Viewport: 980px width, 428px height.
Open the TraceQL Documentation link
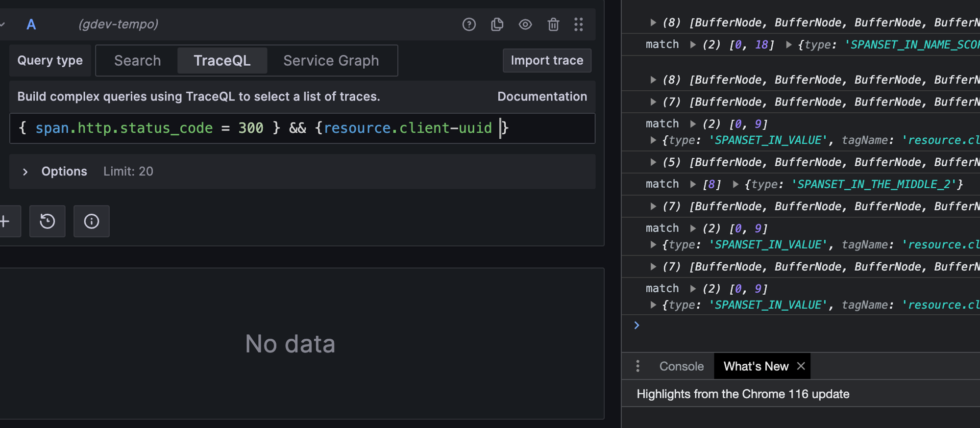coord(542,97)
